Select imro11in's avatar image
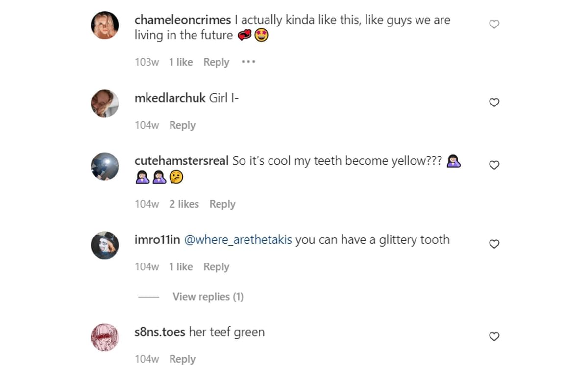The image size is (588, 368). 104,245
